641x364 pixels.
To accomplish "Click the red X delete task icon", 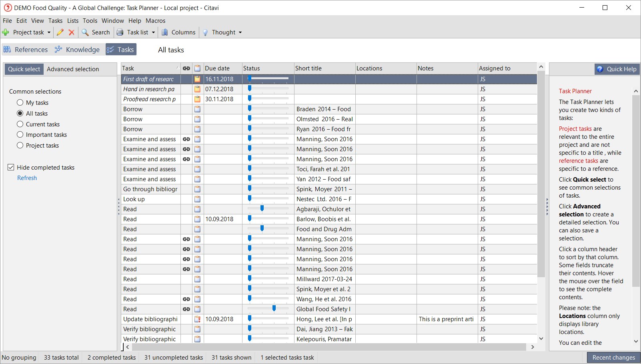I will (x=72, y=32).
